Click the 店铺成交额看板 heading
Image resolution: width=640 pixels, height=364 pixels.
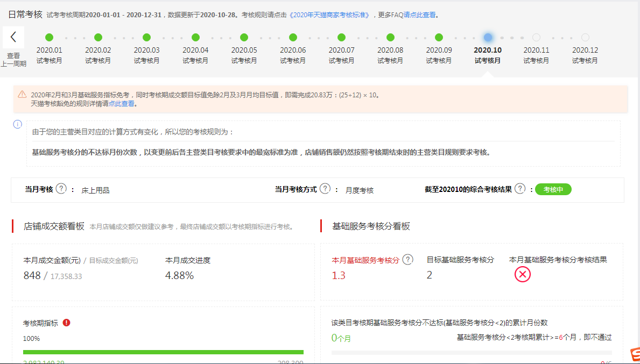(x=54, y=226)
